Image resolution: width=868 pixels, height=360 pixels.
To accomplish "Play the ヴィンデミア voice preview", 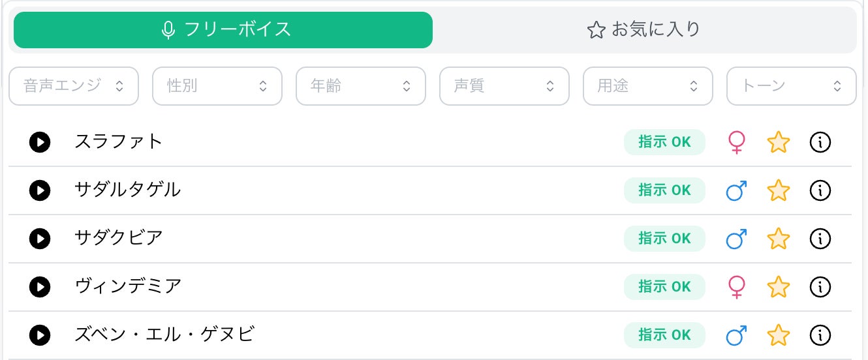I will [40, 286].
